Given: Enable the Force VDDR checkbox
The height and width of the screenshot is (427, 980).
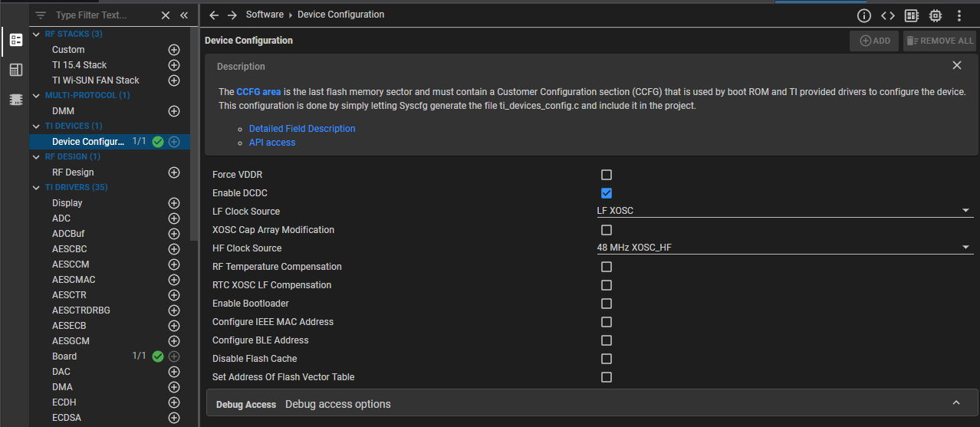Looking at the screenshot, I should coord(607,175).
